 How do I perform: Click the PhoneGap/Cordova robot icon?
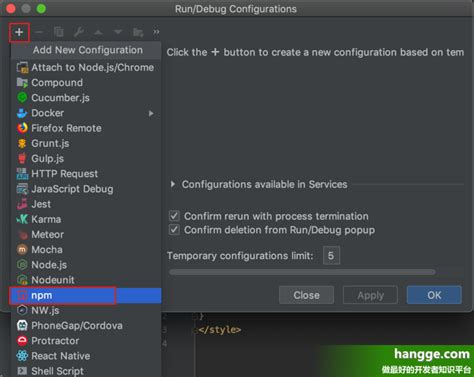click(x=22, y=325)
